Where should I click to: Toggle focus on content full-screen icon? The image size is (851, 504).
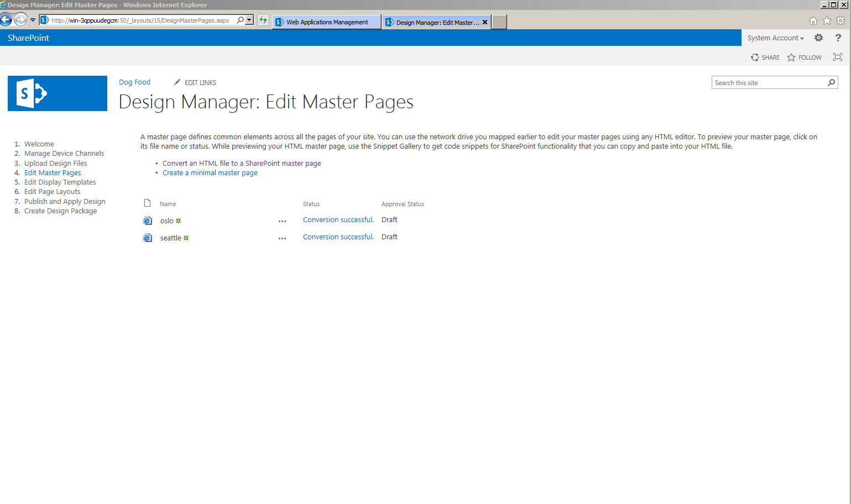pyautogui.click(x=838, y=57)
